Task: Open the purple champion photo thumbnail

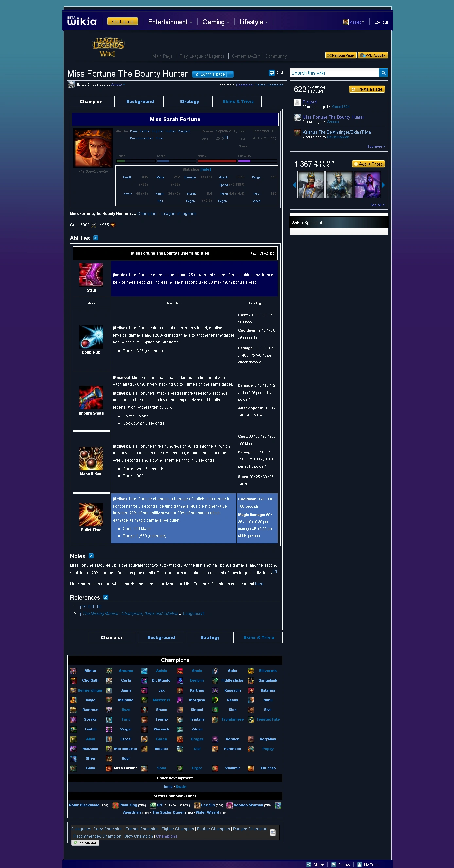Action: [367, 184]
